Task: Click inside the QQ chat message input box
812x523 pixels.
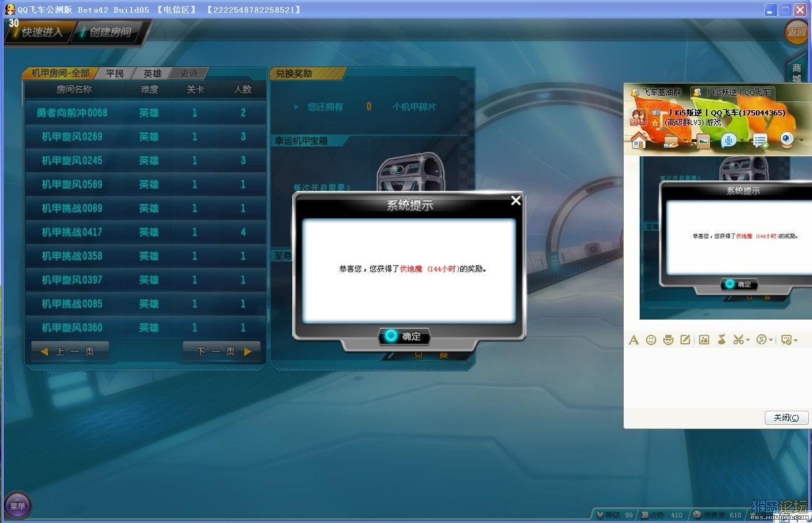Action: [x=718, y=378]
